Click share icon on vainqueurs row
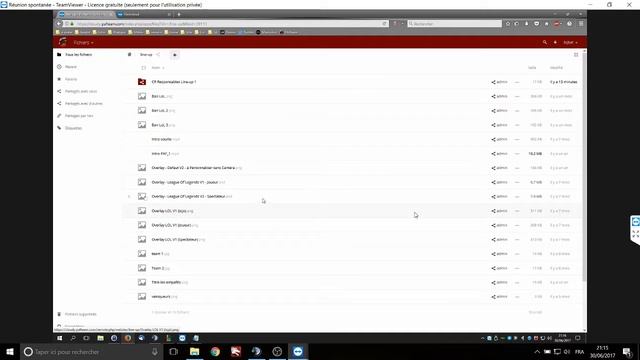 (x=493, y=297)
